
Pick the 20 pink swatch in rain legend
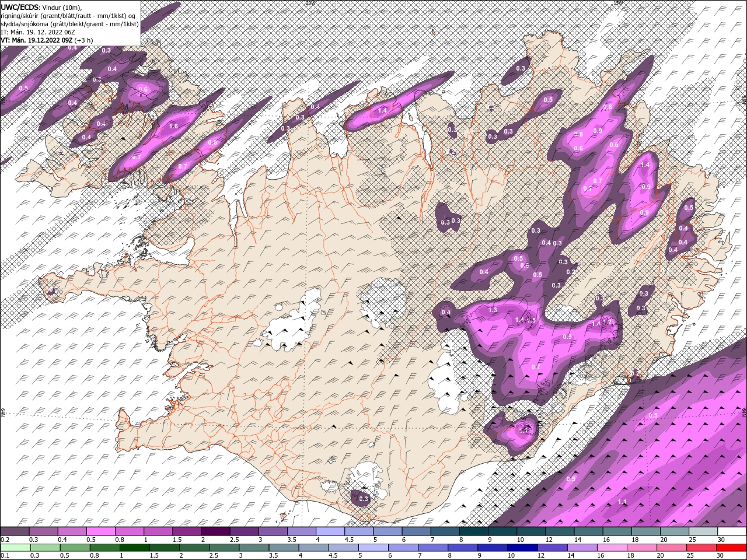pyautogui.click(x=671, y=548)
